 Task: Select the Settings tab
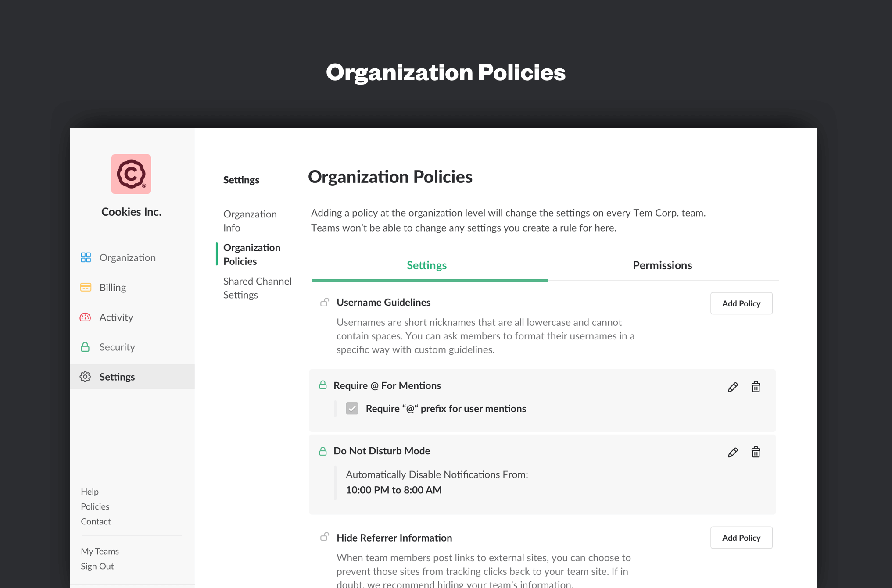[426, 265]
